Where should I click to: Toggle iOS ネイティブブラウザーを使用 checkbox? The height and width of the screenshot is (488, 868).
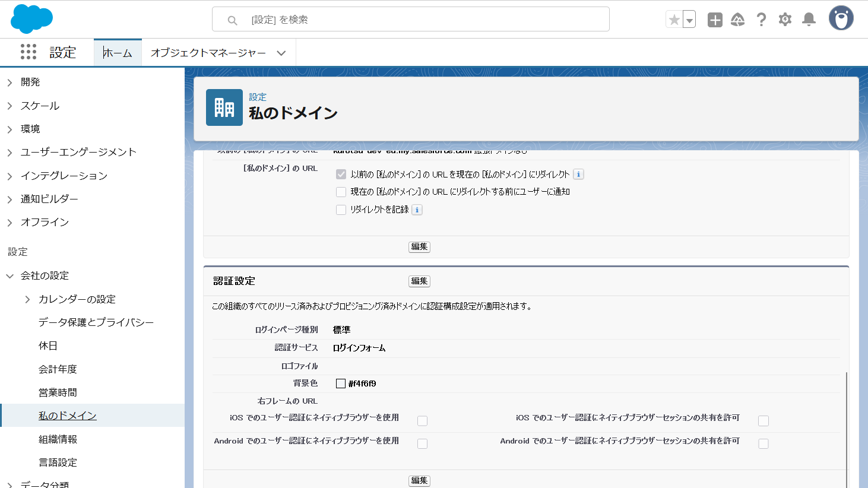click(422, 421)
